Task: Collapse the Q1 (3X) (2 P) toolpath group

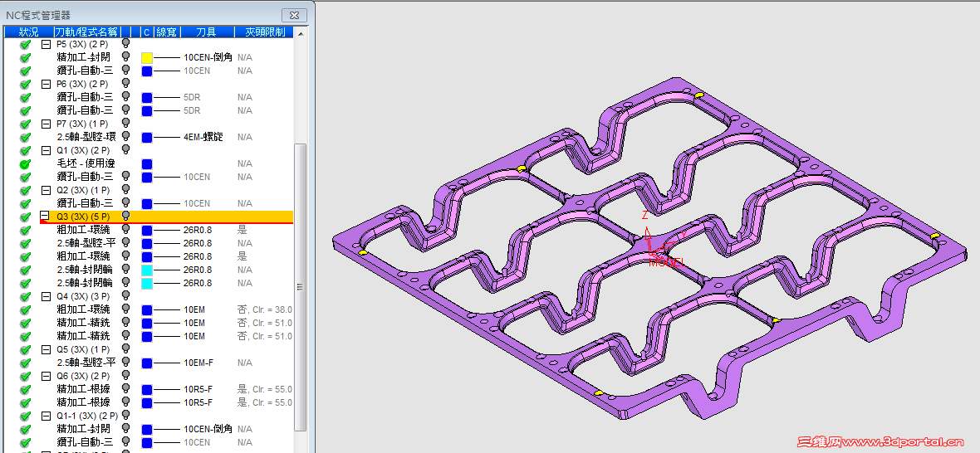Action: tap(46, 150)
